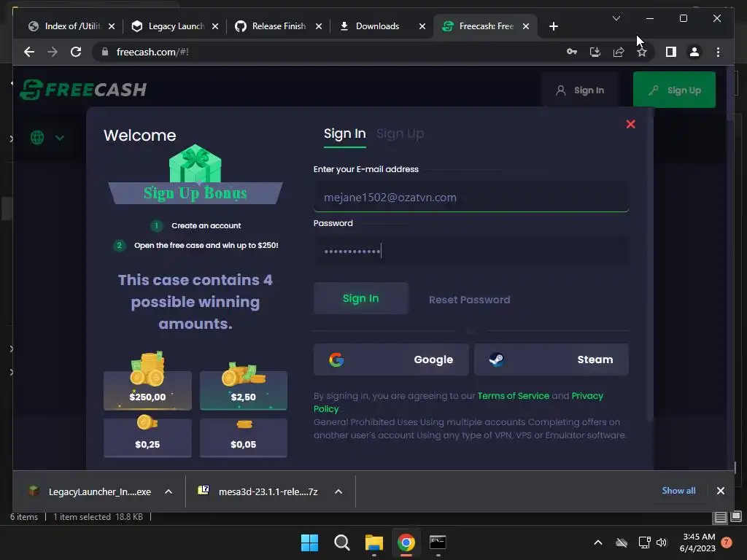Image resolution: width=747 pixels, height=560 pixels.
Task: Click Reset Password link
Action: (469, 300)
